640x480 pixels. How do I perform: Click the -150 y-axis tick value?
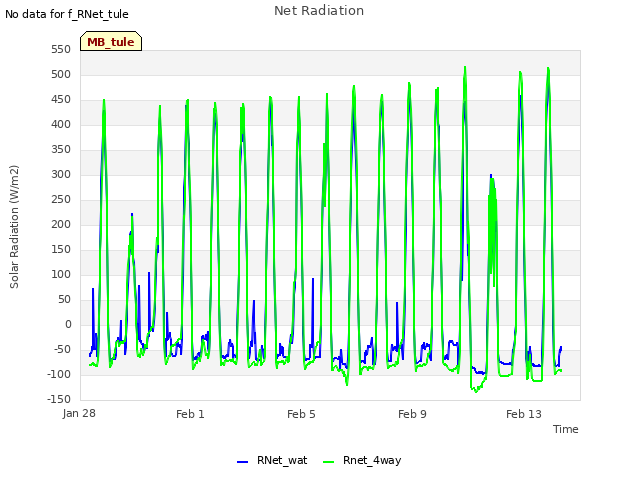(x=59, y=400)
